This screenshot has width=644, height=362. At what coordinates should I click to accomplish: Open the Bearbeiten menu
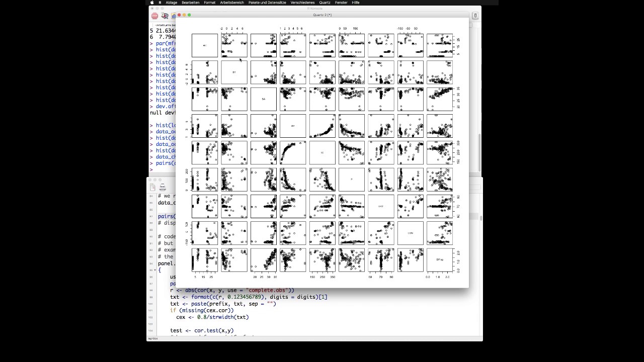tap(191, 3)
